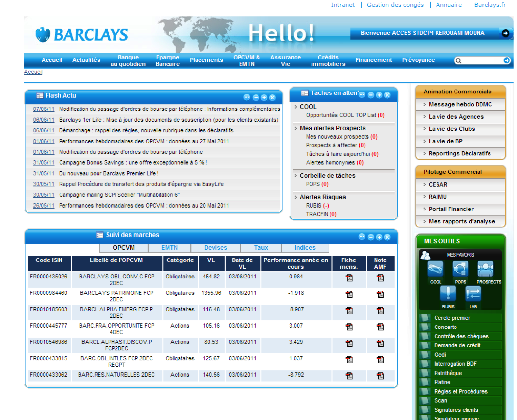Open Flash Actu panel options menu

pos(247,97)
